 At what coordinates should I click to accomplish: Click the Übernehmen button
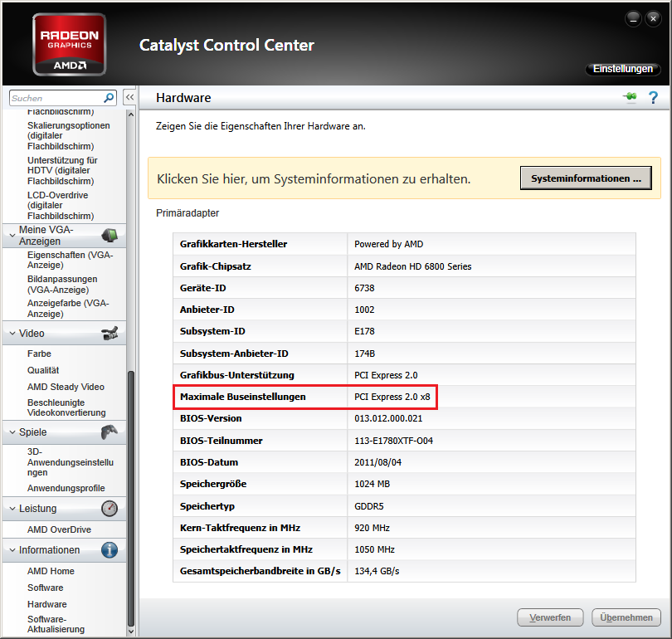coord(626,617)
